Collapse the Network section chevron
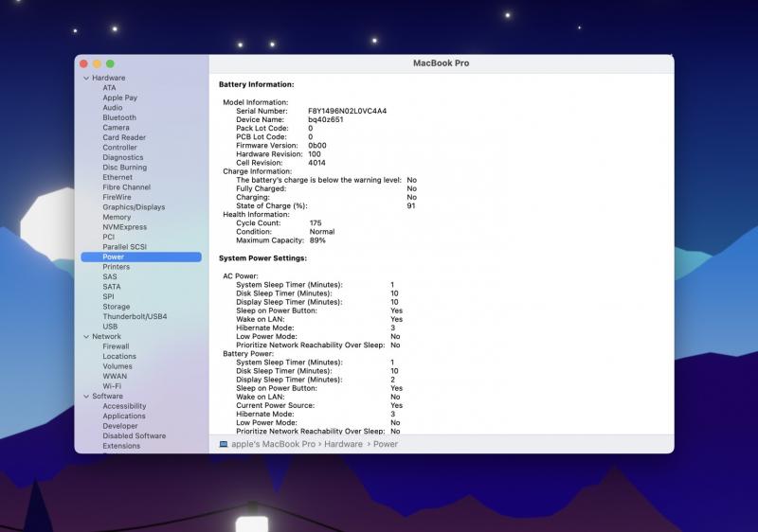 pyautogui.click(x=86, y=336)
